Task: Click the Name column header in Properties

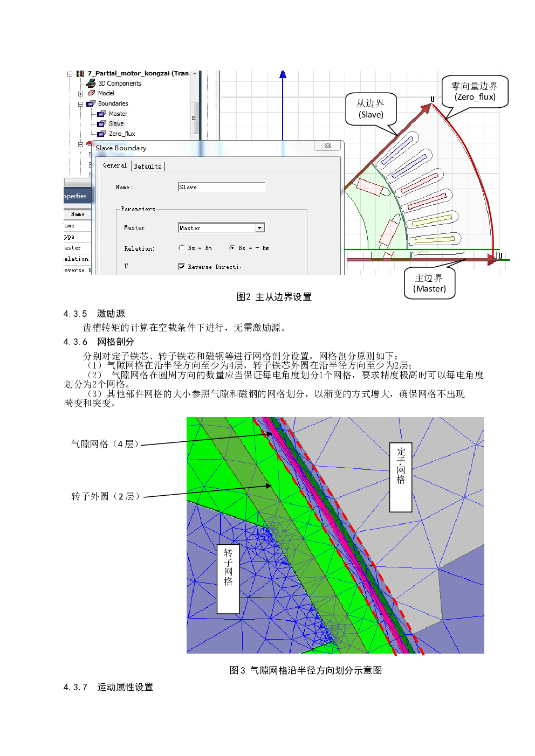Action: (x=78, y=214)
